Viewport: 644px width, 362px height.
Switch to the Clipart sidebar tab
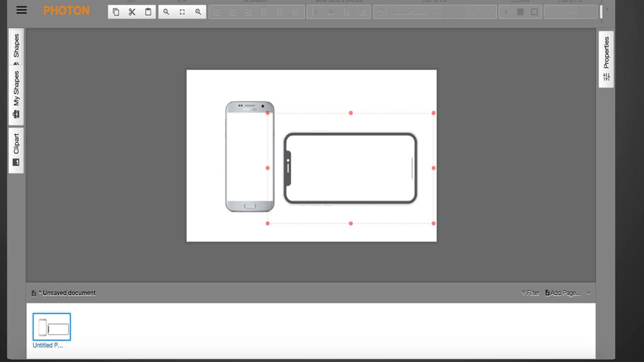pos(16,149)
